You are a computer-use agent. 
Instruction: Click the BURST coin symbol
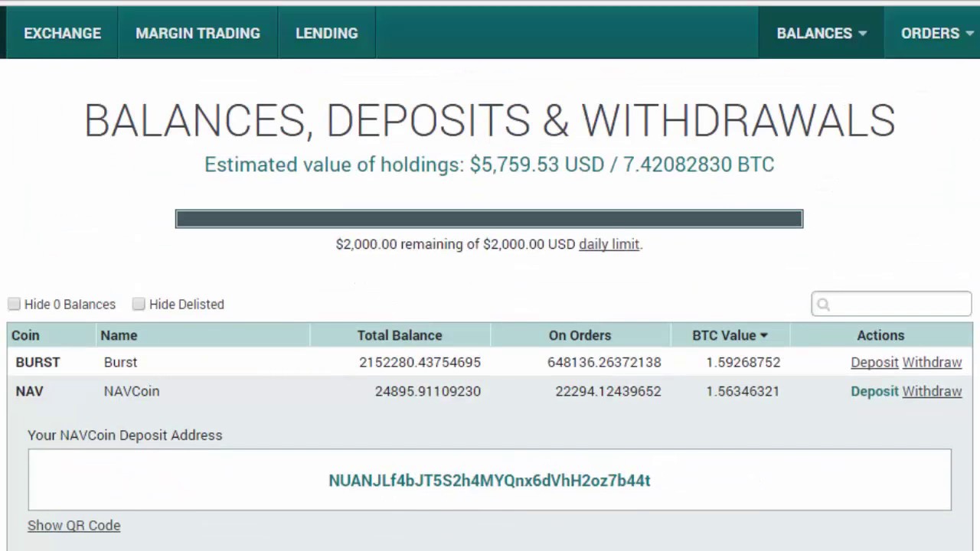coord(38,362)
